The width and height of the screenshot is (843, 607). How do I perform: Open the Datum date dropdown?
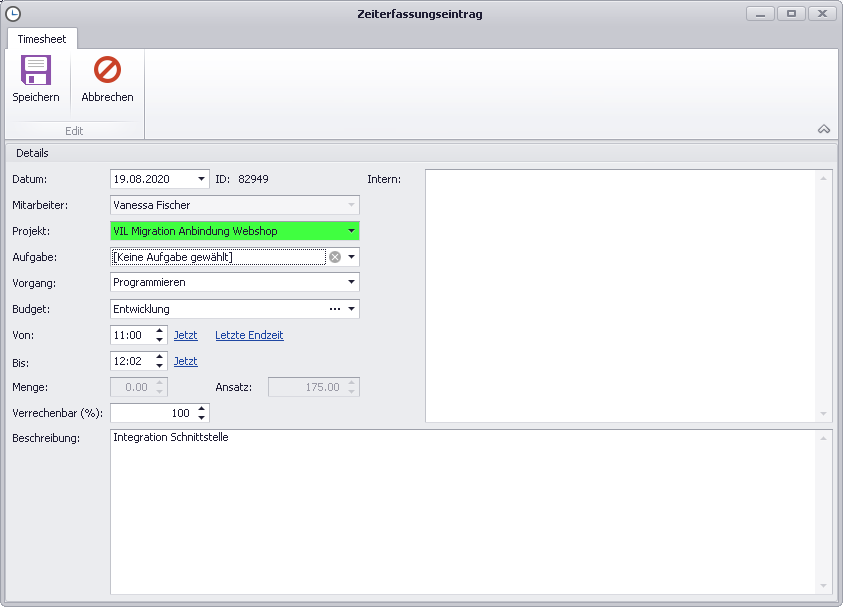coord(202,179)
